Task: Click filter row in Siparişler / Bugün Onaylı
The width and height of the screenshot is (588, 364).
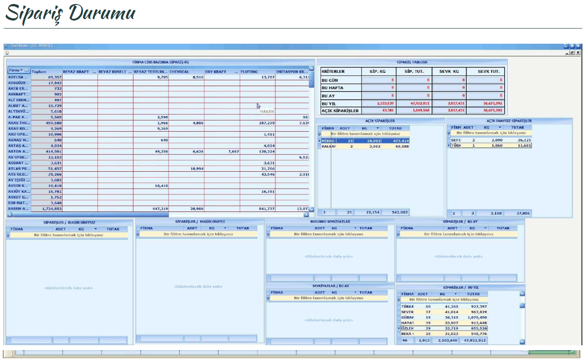Action: [196, 234]
